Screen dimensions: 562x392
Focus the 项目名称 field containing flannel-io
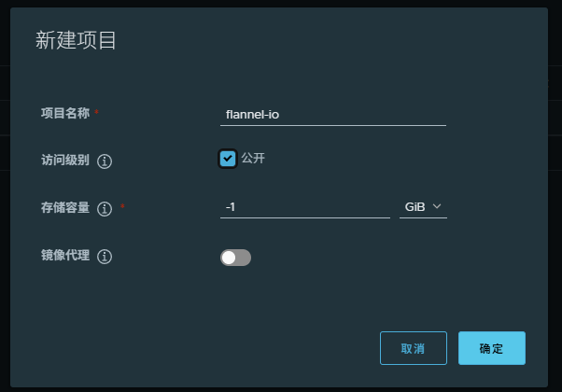pyautogui.click(x=333, y=115)
